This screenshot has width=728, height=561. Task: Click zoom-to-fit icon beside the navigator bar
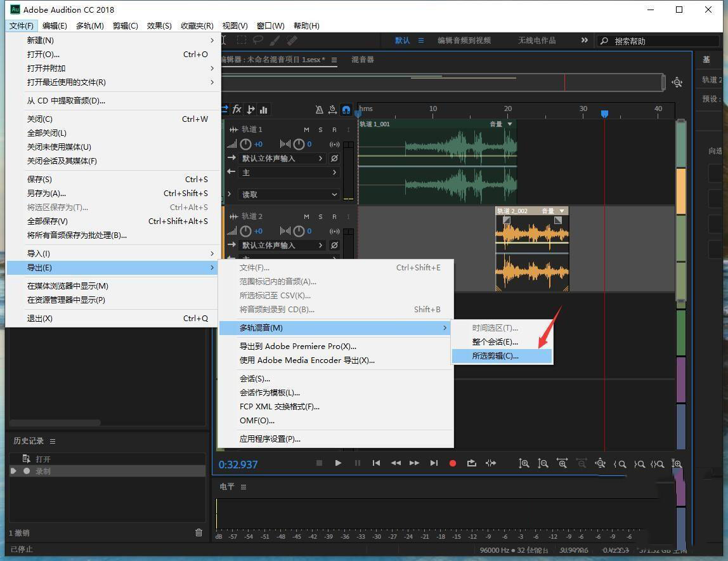677,82
